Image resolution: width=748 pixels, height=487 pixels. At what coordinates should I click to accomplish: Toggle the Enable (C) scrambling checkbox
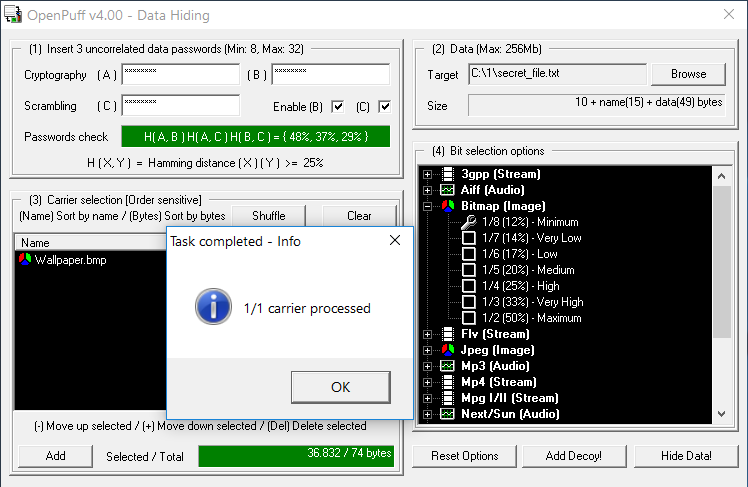[385, 107]
